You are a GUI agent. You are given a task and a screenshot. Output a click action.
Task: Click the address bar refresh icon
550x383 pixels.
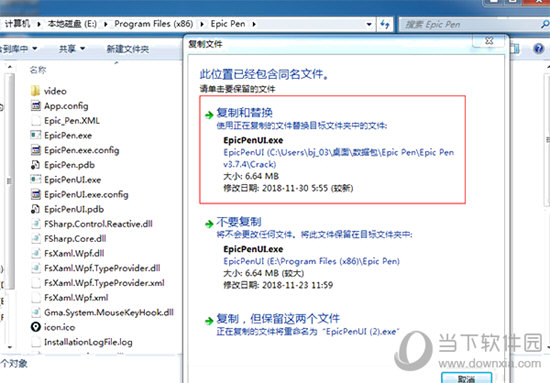(x=385, y=24)
